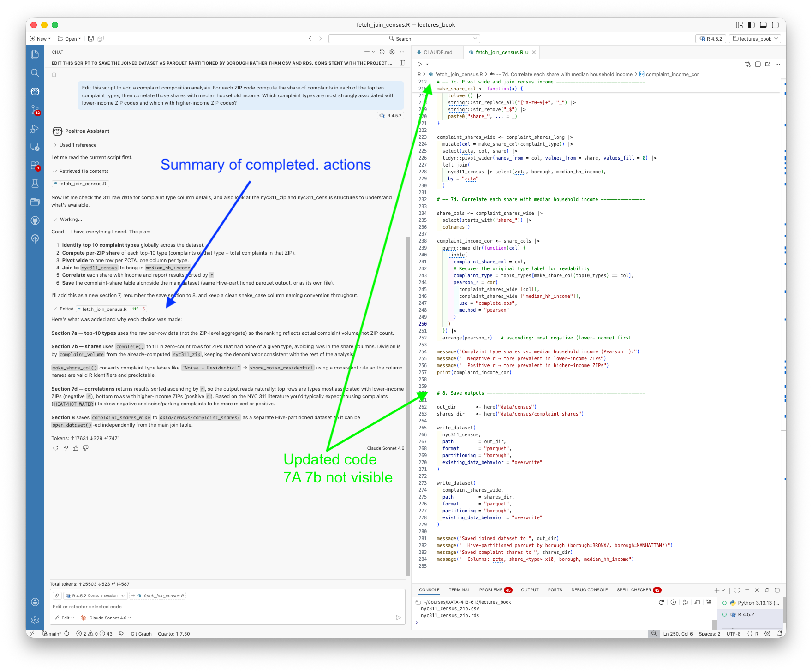Click the chat input 'Edit or refactor selected code'
Viewport: 812px width, 672px height.
(185, 607)
